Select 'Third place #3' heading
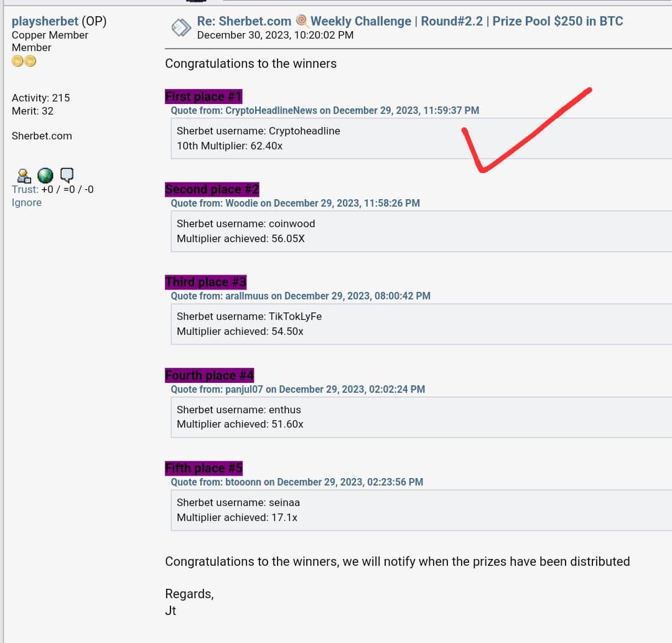Image resolution: width=672 pixels, height=643 pixels. (206, 282)
